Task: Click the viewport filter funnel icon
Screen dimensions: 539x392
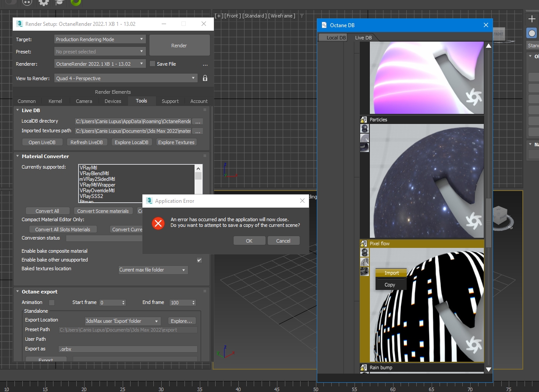Action: tap(301, 16)
